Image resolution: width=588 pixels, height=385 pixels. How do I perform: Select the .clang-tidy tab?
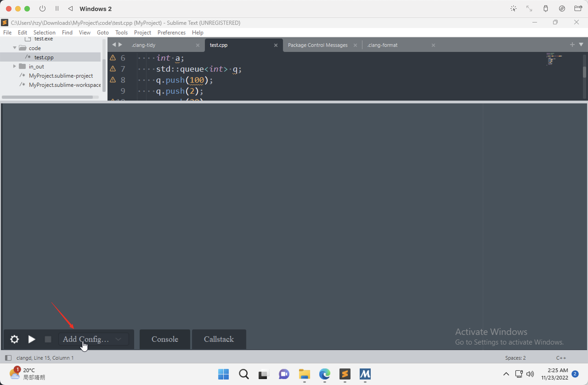[x=144, y=45]
